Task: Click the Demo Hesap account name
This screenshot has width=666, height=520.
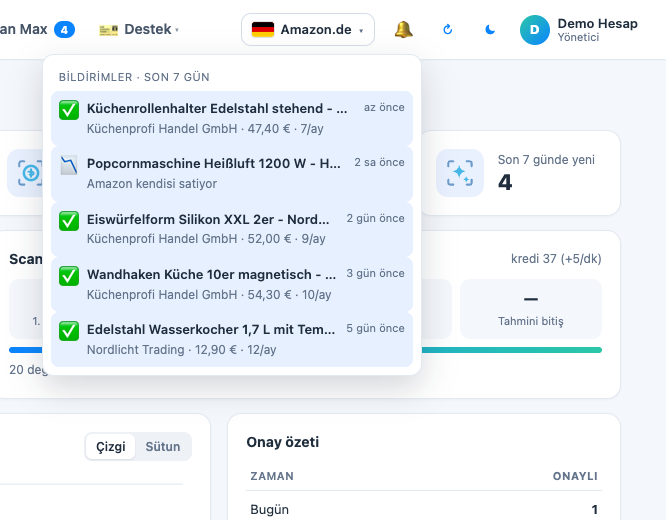Action: coord(597,23)
